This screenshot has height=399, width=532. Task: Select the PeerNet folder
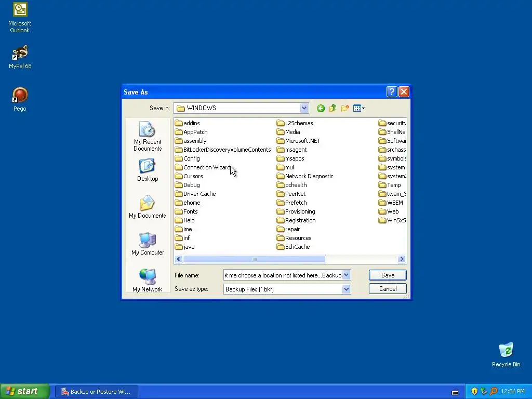pos(291,194)
